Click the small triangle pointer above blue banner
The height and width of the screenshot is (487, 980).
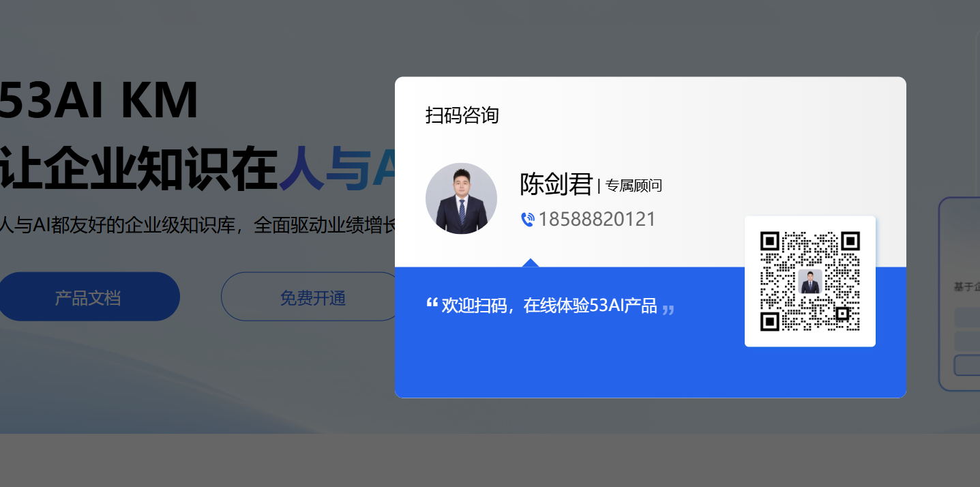point(531,263)
